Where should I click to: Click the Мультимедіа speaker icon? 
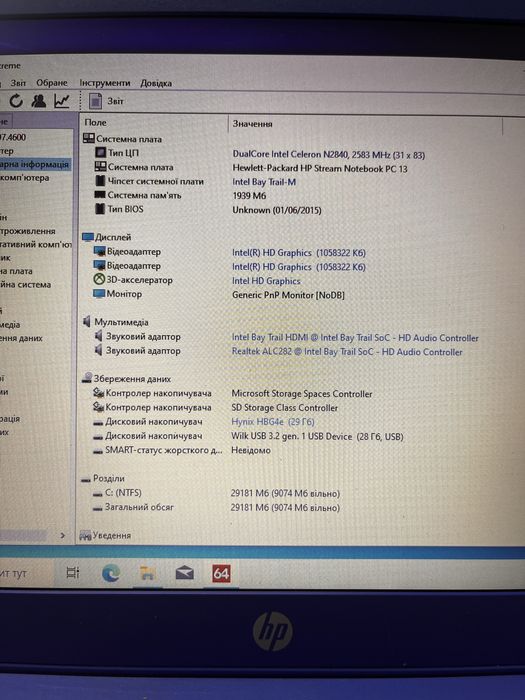coord(87,321)
